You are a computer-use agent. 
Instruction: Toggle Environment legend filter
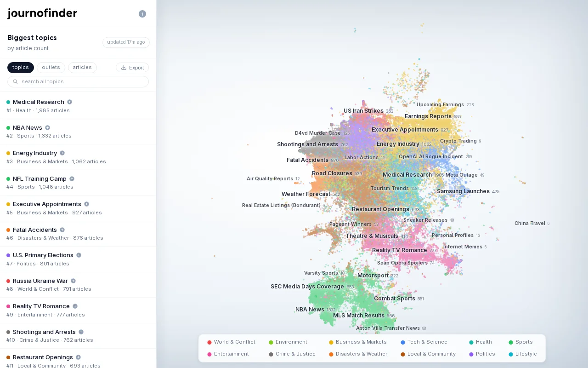pos(288,342)
